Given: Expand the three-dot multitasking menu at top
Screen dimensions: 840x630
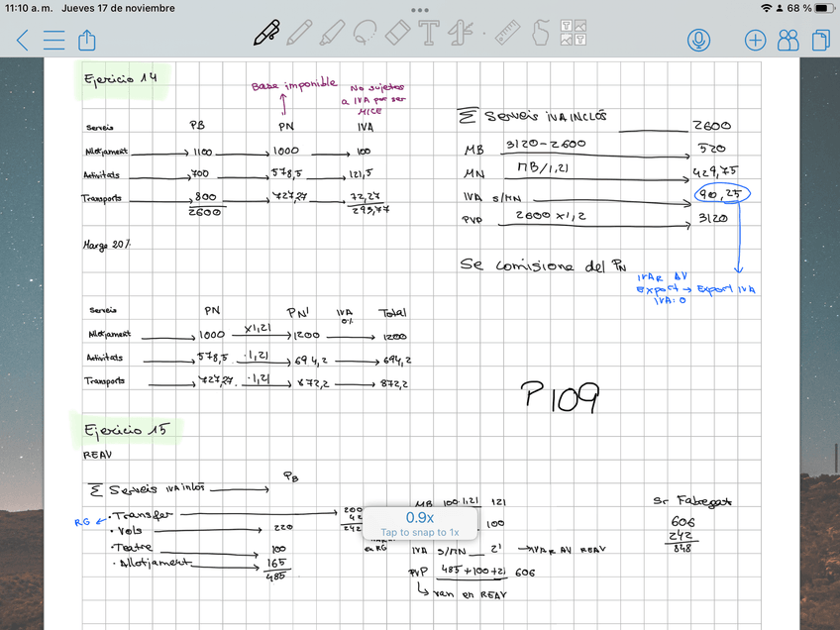Looking at the screenshot, I should point(420,9).
